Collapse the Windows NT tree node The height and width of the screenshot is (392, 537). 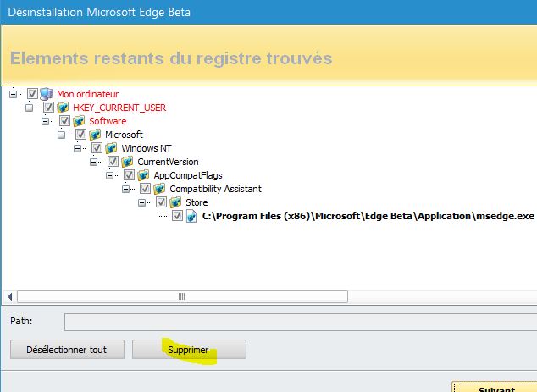point(77,148)
